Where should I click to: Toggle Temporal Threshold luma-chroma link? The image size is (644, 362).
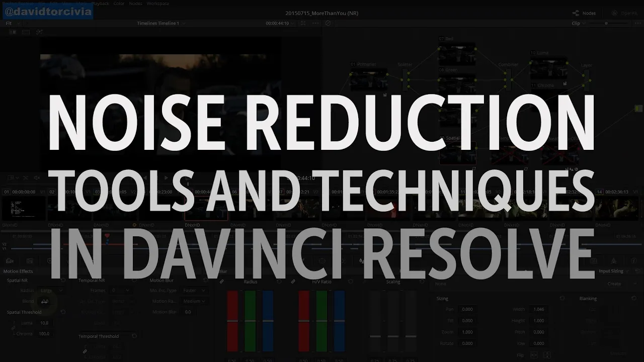[85, 351]
